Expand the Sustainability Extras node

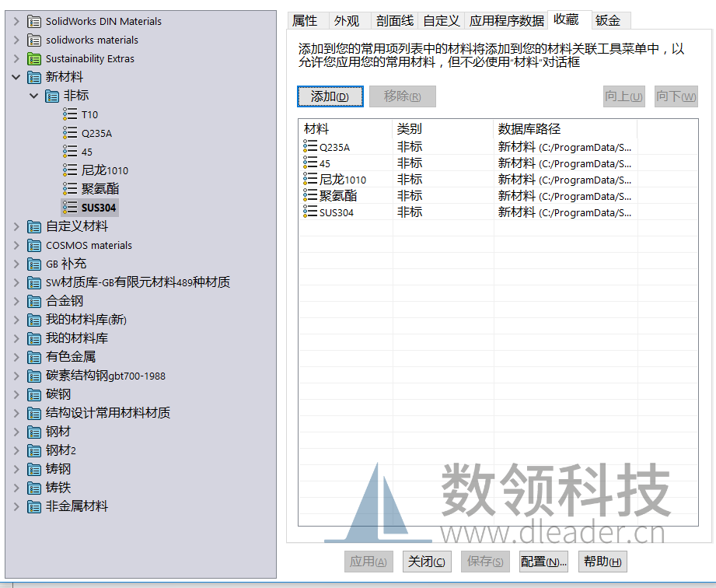pos(16,58)
